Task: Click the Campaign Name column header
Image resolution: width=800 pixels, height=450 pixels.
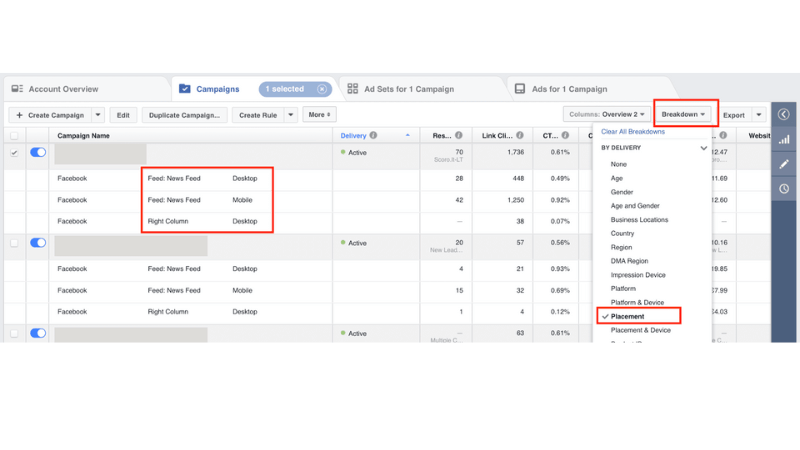Action: tap(83, 136)
